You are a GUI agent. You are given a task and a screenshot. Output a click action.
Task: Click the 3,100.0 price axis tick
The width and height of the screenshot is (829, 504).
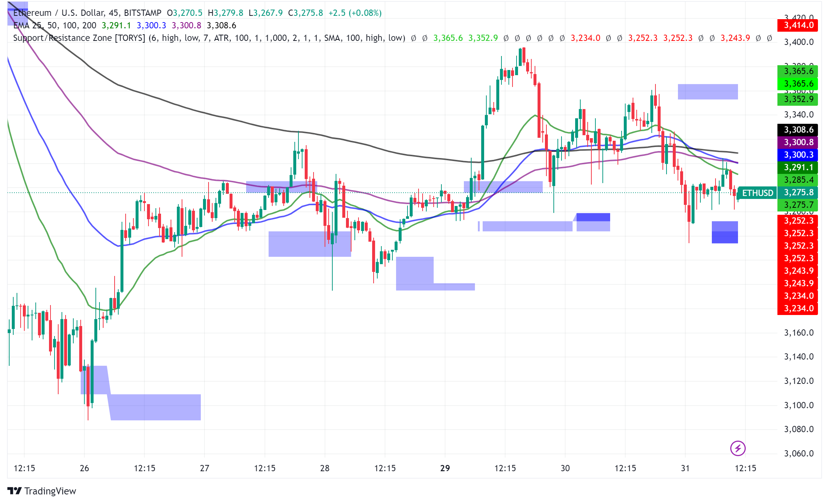coord(799,405)
